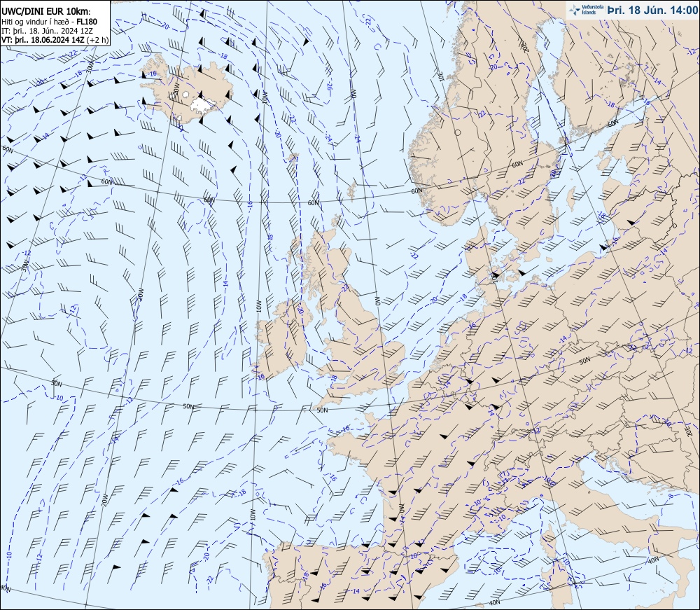Viewport: 700px width, 610px height.
Task: Click the 'VT: þri.. 18.06.2024 14Z (+2 h)' line
Action: tap(55, 40)
